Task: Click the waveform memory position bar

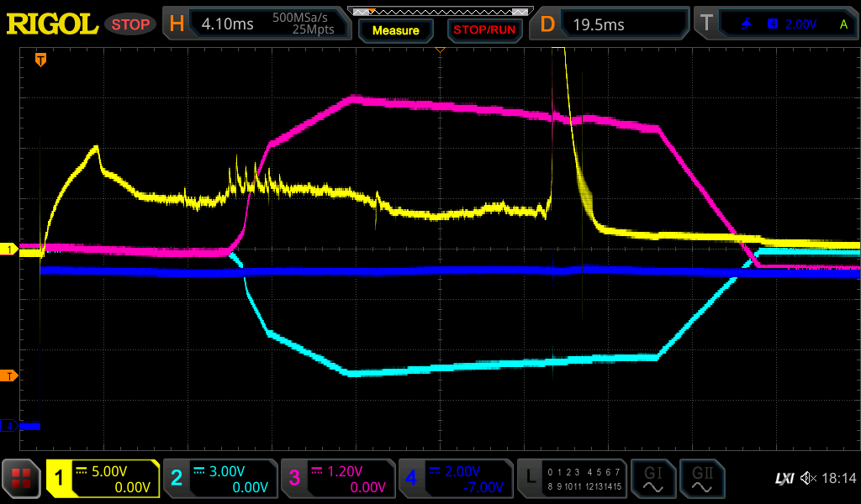Action: (x=440, y=12)
